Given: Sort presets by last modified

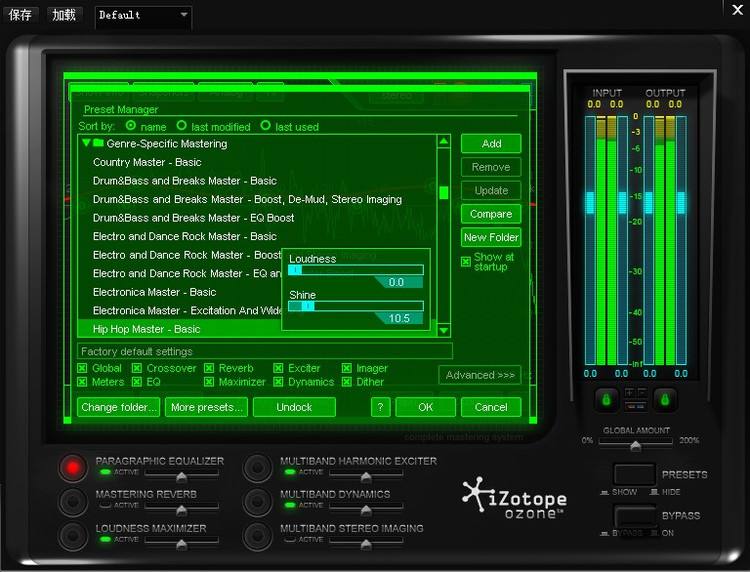Looking at the screenshot, I should point(181,125).
